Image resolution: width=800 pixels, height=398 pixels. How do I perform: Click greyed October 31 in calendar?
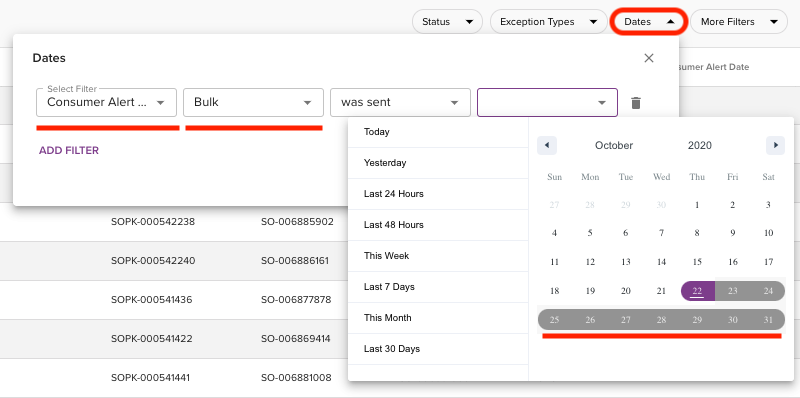768,320
